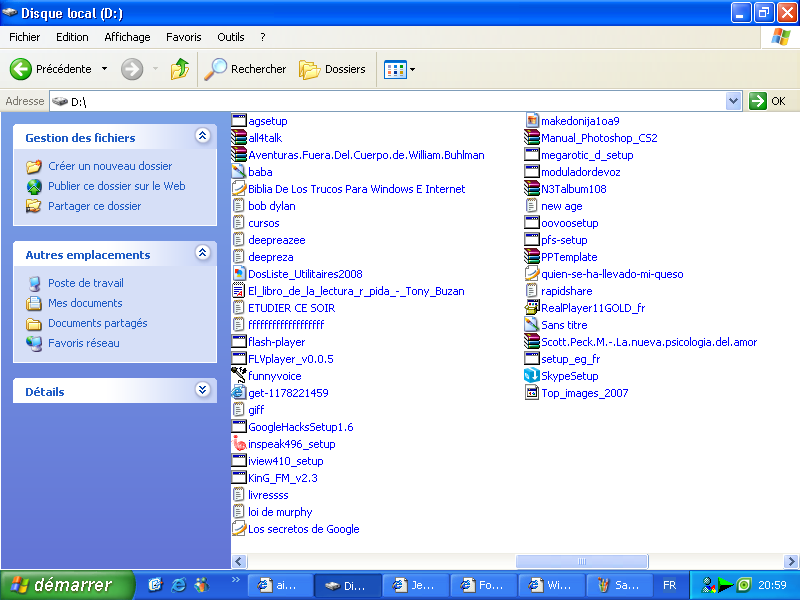Open the Outils menu
The image size is (800, 600).
(231, 37)
